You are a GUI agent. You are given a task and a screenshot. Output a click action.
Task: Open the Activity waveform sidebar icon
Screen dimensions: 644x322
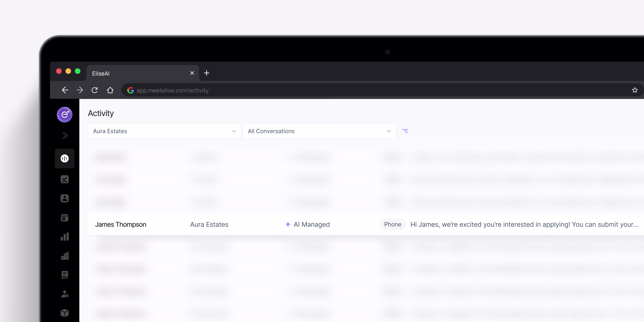point(64,158)
